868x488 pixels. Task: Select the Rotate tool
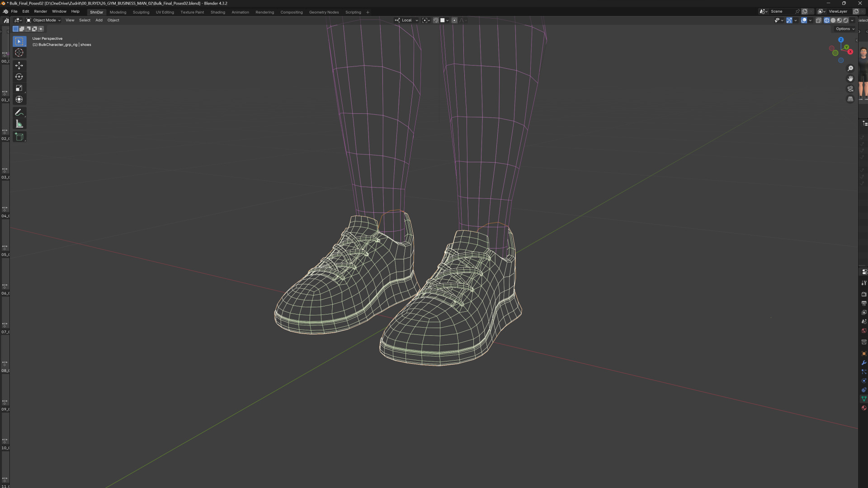[19, 77]
